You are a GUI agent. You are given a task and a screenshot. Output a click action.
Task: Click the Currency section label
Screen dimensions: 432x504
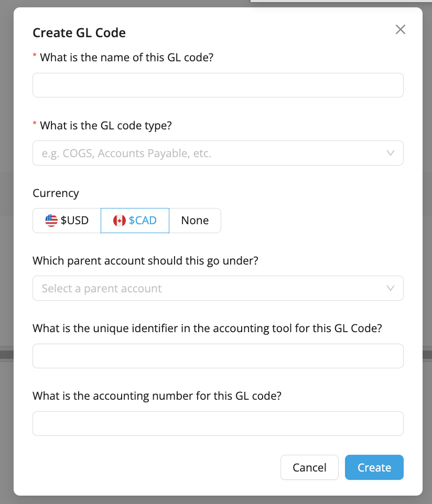56,193
